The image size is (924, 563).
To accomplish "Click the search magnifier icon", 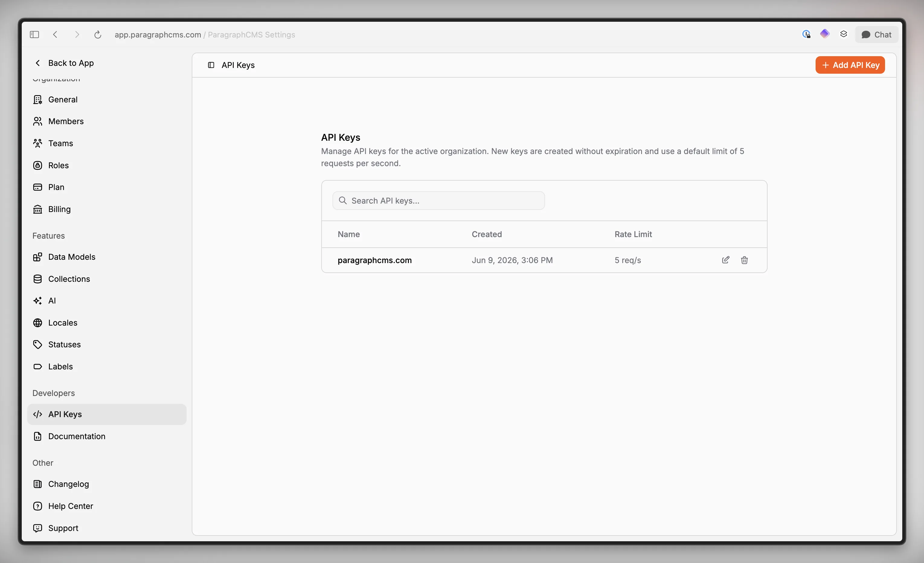I will click(x=342, y=201).
